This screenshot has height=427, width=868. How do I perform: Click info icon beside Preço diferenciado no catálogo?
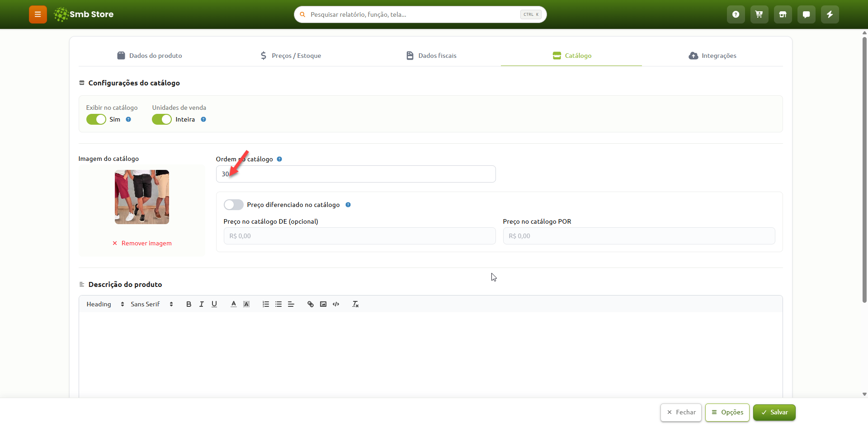click(348, 205)
